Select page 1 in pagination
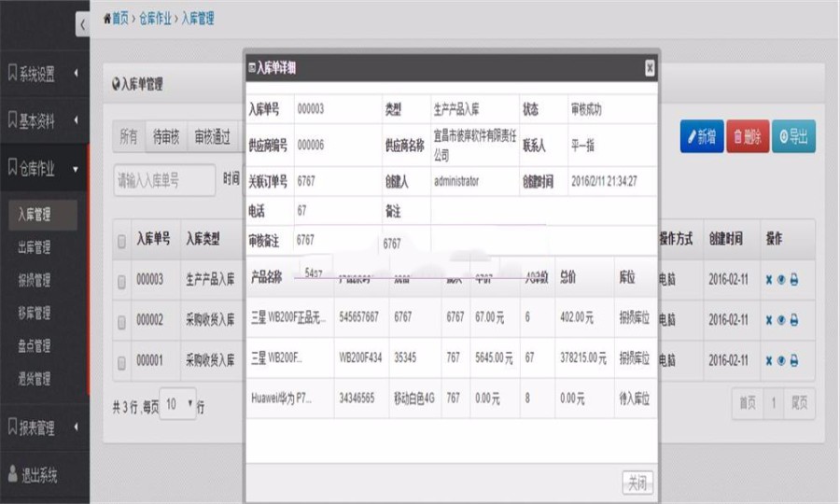840x504 pixels. click(x=774, y=403)
